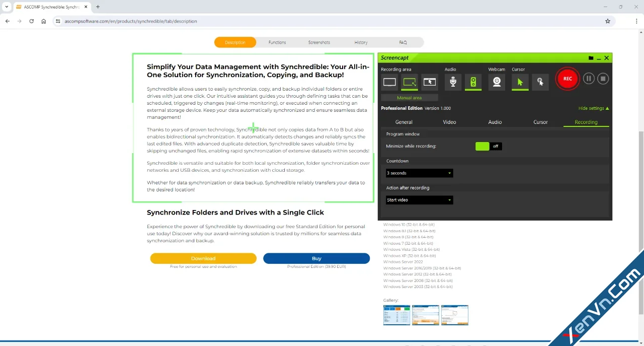Close the ASCOMP Synchredible browser tab

point(86,7)
